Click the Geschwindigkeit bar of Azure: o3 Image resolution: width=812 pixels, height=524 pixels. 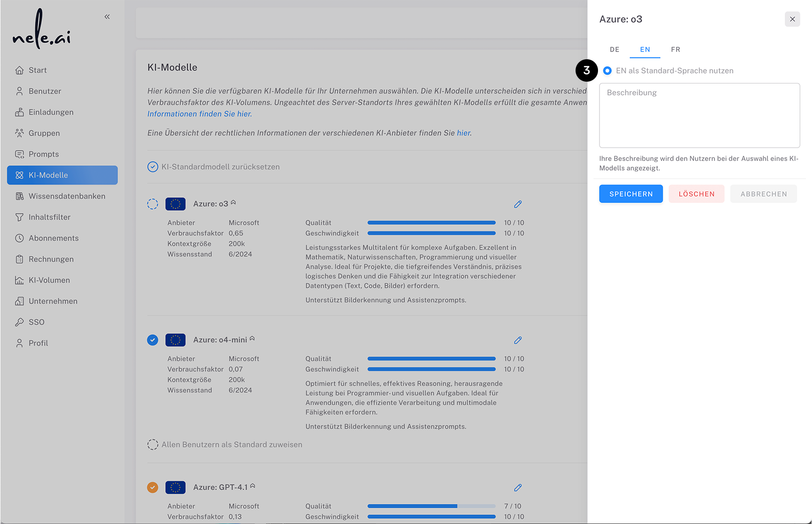(431, 233)
